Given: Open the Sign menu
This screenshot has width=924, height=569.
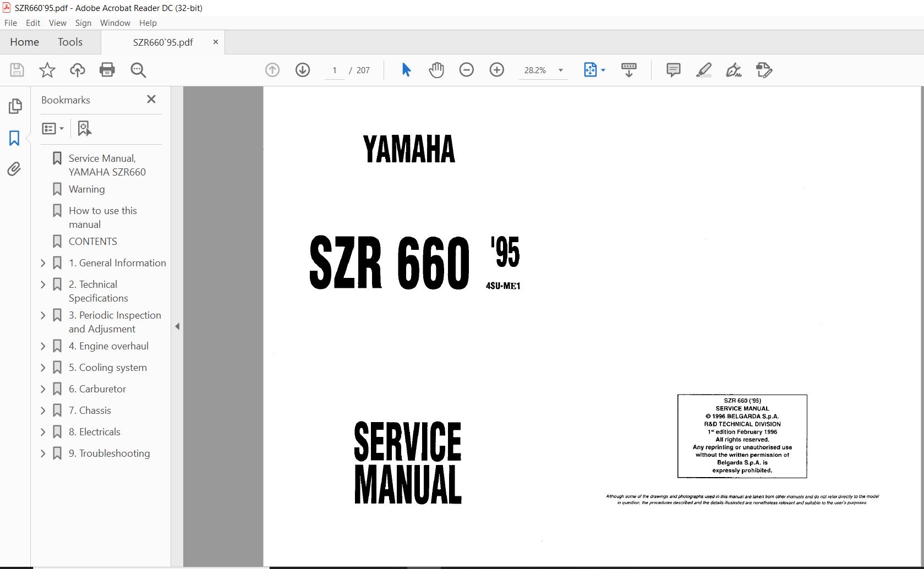Looking at the screenshot, I should pyautogui.click(x=83, y=23).
